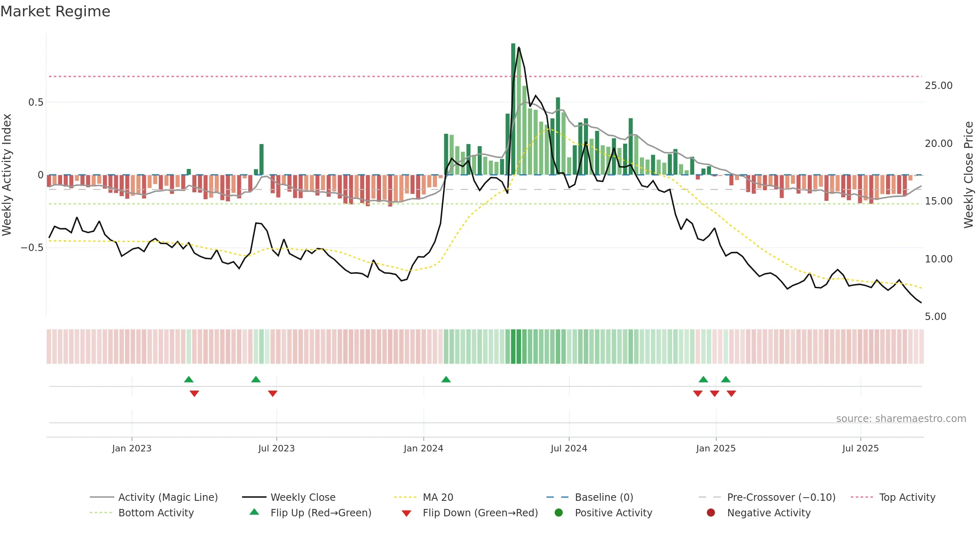Click dark red circle icon for Negative Activity

point(711,513)
